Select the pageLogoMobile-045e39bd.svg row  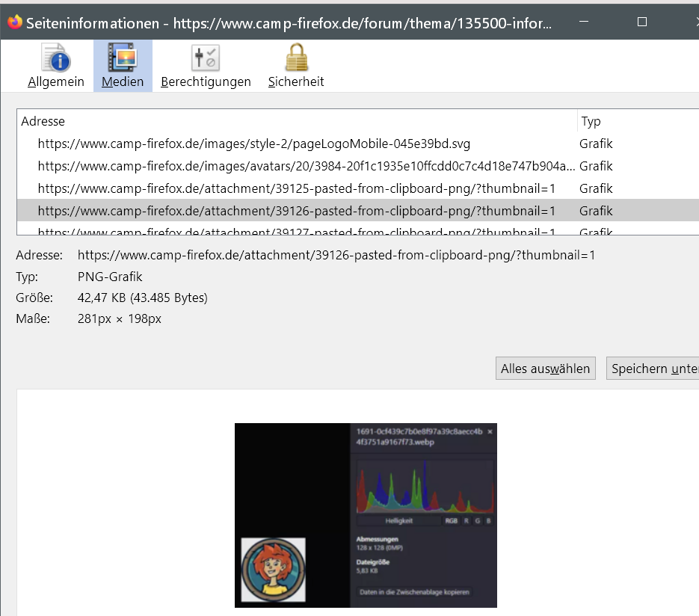coord(254,144)
